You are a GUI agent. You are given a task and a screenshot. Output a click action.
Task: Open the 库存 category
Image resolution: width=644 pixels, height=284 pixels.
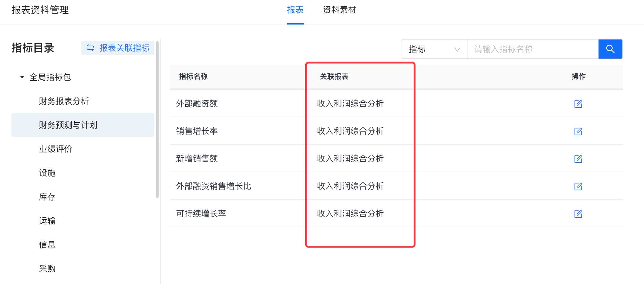point(47,197)
